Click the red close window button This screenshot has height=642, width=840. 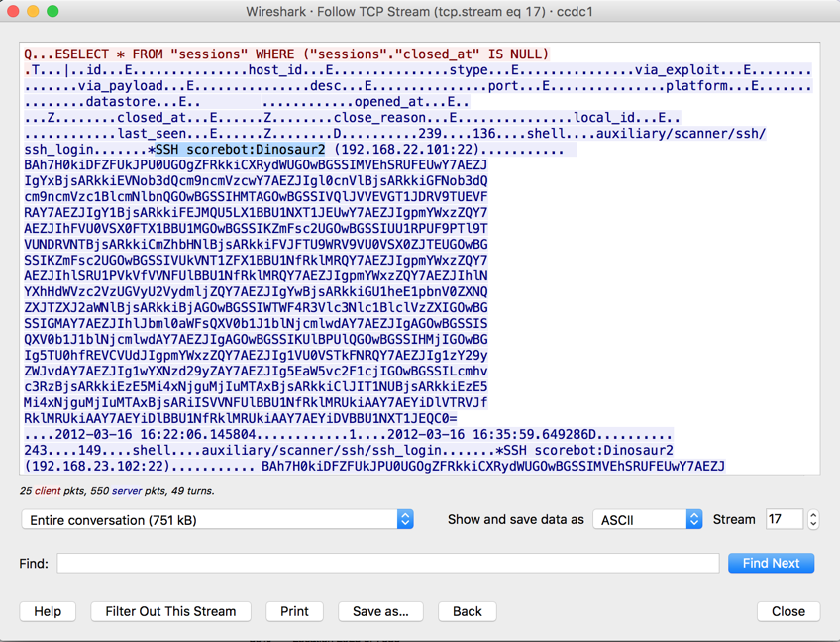click(x=13, y=11)
